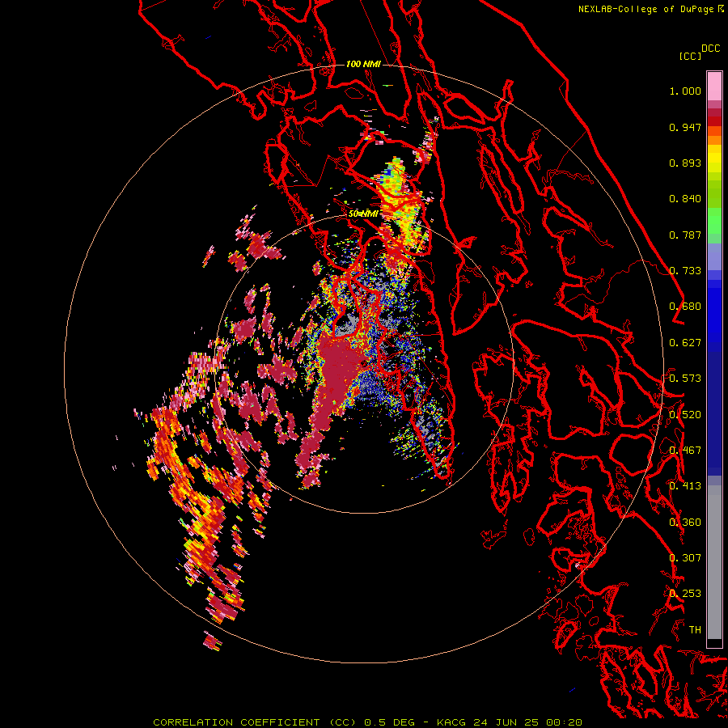Click the 1.000 value on the color scale
The height and width of the screenshot is (728, 728).
[x=685, y=91]
